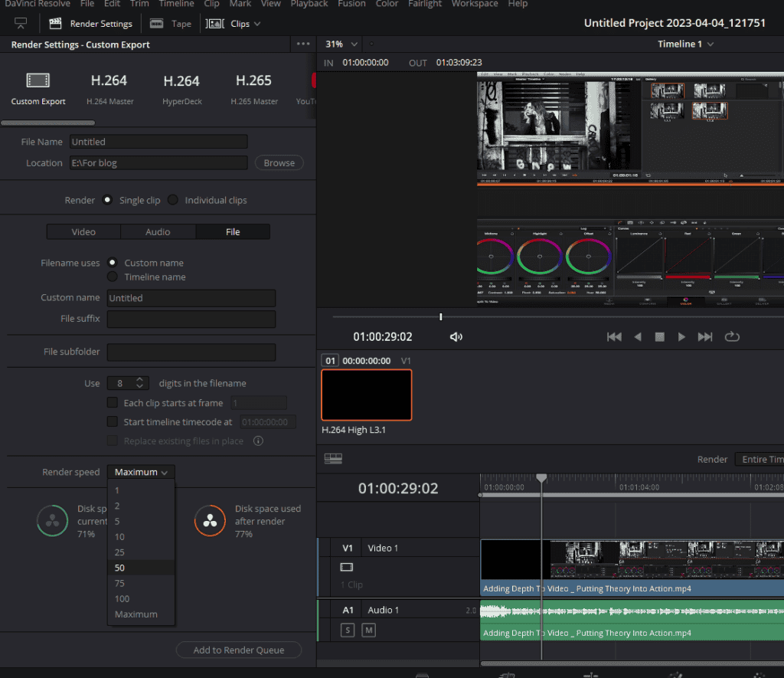The height and width of the screenshot is (678, 784).
Task: Click the Tape toolbar icon
Action: pyautogui.click(x=156, y=24)
